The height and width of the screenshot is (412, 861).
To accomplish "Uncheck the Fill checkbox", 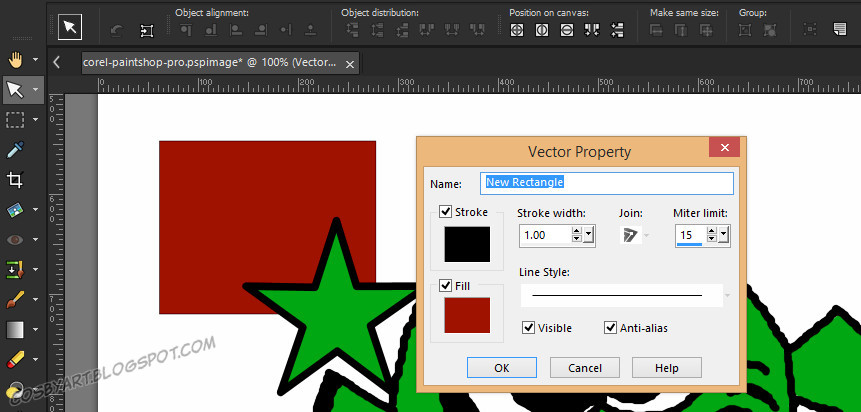I will [446, 286].
